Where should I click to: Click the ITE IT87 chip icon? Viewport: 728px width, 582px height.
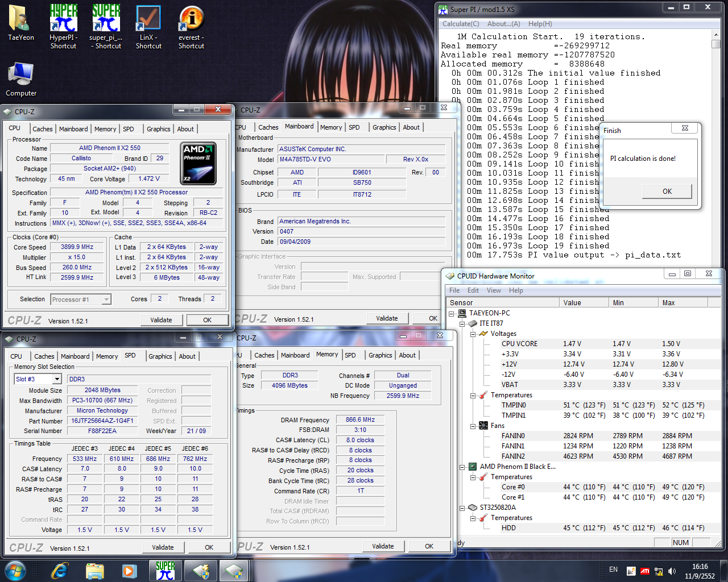(x=472, y=323)
